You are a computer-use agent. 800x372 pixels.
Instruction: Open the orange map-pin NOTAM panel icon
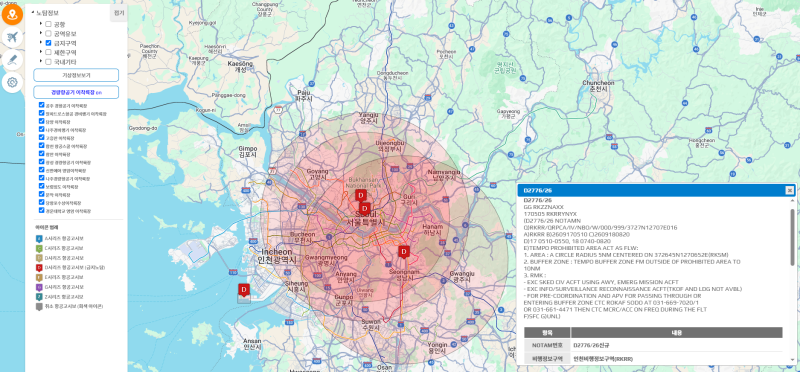pos(12,13)
